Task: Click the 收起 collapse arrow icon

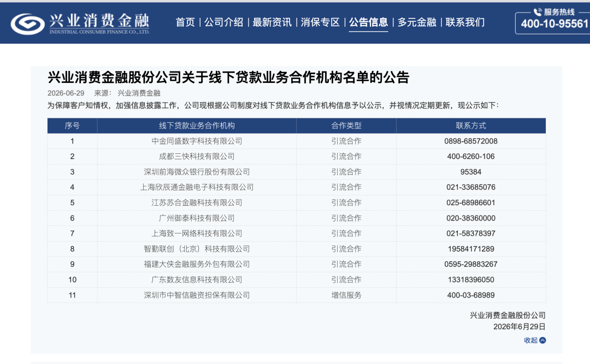Action: 542,341
